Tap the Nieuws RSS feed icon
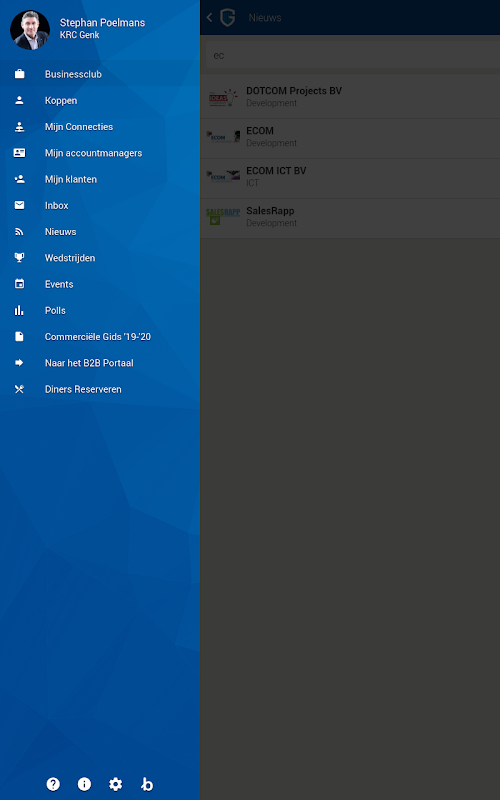Image resolution: width=500 pixels, height=800 pixels. point(19,232)
